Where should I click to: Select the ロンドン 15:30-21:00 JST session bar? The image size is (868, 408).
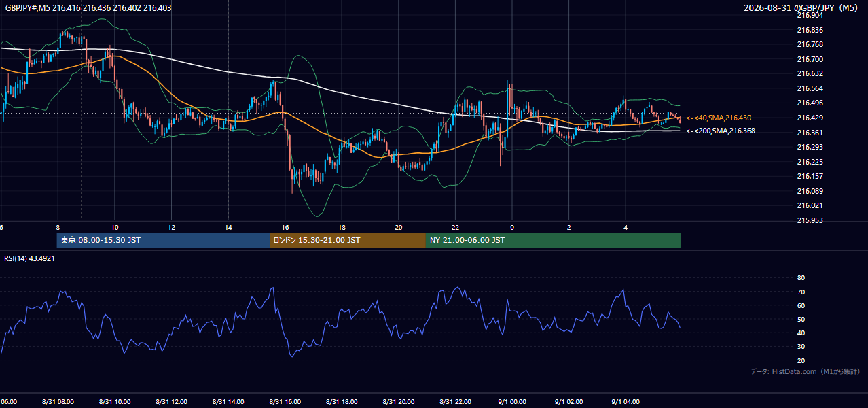(x=348, y=240)
